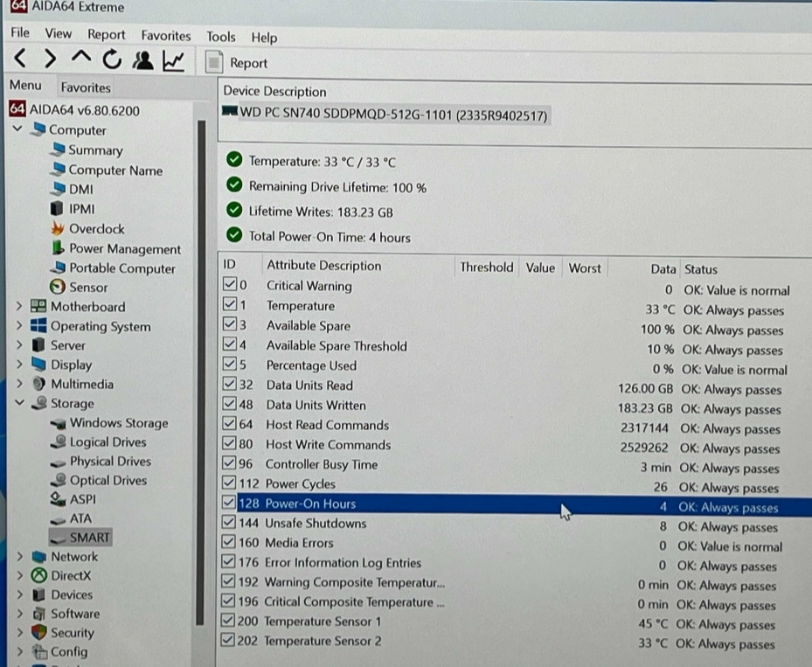Open the Favorites menu in menu bar
Viewport: 812px width, 667px height.
point(165,36)
